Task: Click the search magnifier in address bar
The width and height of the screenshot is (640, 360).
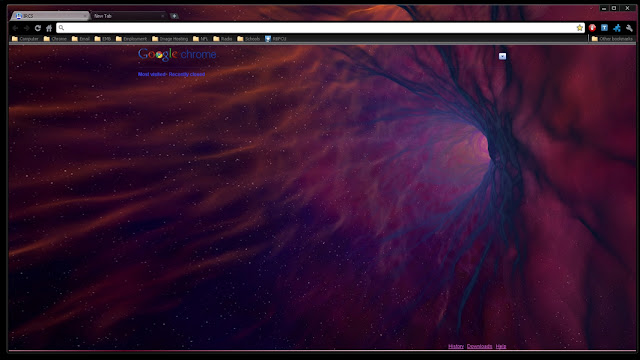Action: coord(61,28)
